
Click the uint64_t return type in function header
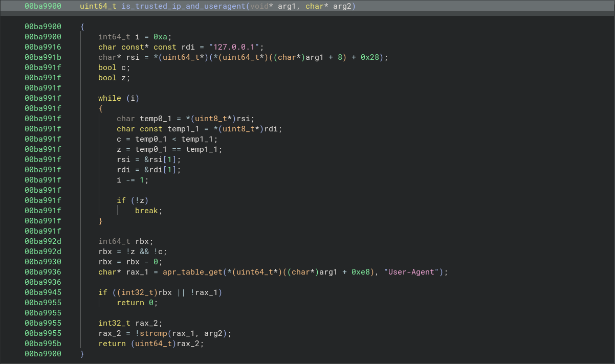98,6
